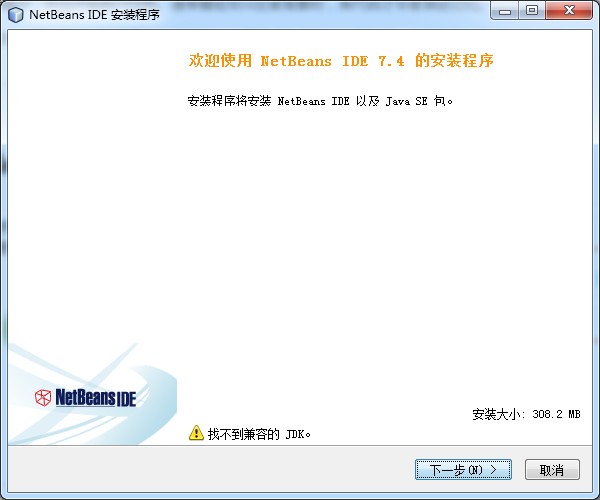Viewport: 600px width, 500px height.
Task: Click the NetBeans IDE 安装程序 window title
Action: point(94,15)
